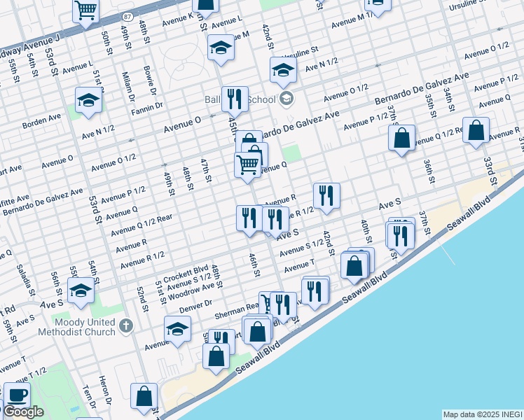
Task: Select the school marker near 54th St
Action: click(81, 292)
